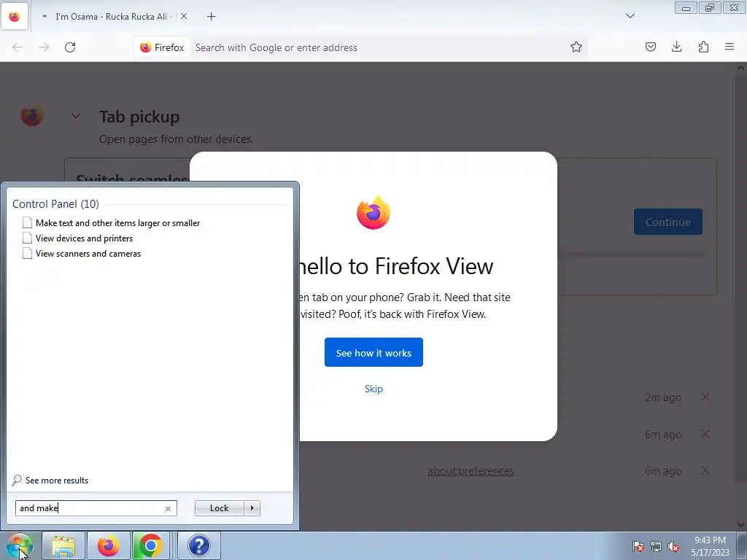Open the list all tabs chevron
747x560 pixels.
coord(630,16)
